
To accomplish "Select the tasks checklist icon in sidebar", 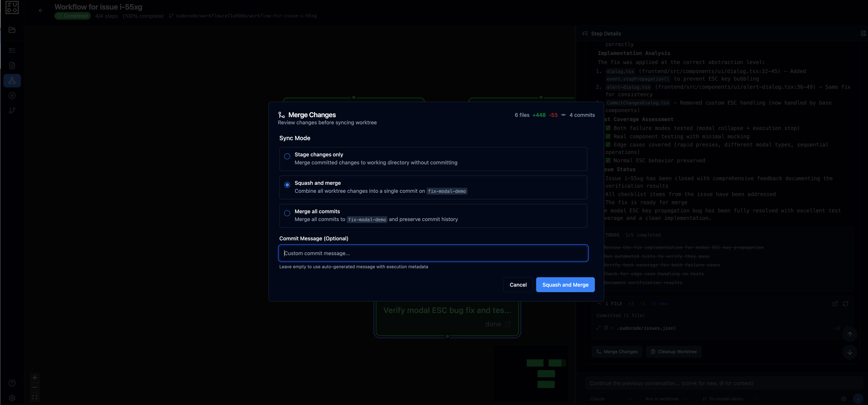I will click(x=12, y=50).
